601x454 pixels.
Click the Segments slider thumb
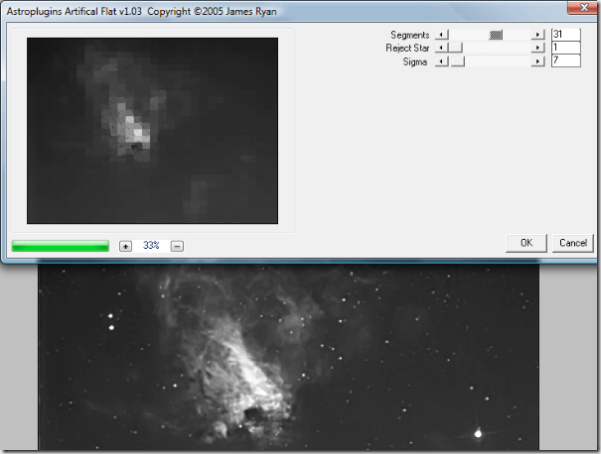click(495, 34)
